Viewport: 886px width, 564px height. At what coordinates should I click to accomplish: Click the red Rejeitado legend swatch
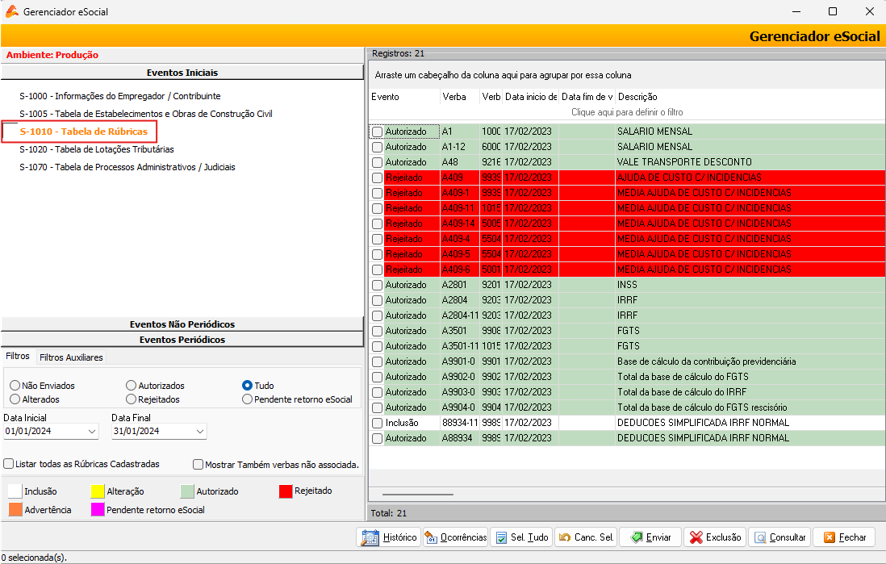pyautogui.click(x=285, y=491)
